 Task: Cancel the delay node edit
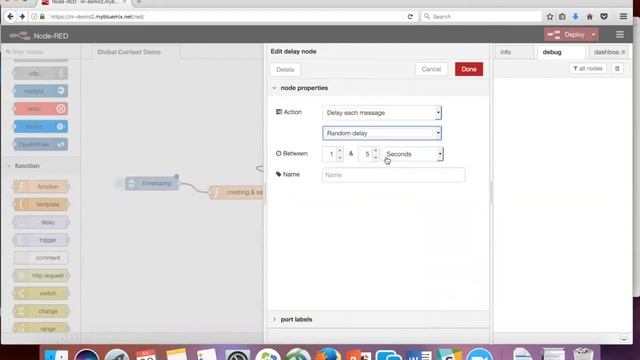431,69
